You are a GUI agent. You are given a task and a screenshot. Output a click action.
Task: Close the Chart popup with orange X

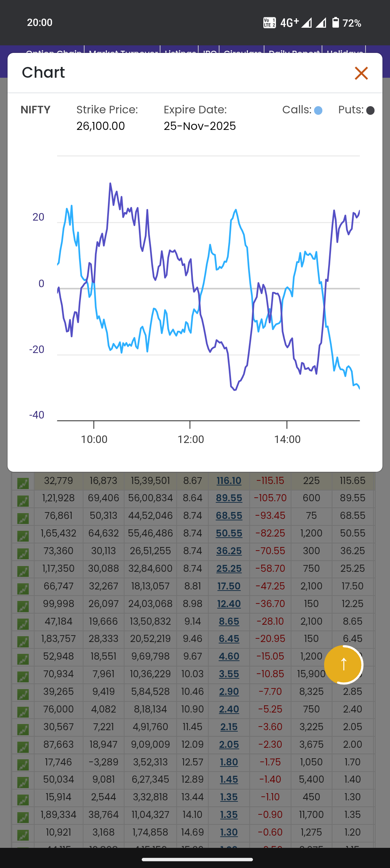click(x=361, y=73)
